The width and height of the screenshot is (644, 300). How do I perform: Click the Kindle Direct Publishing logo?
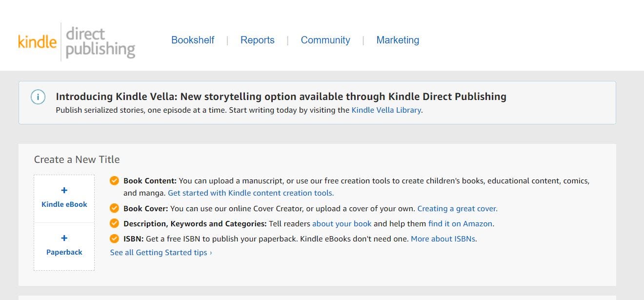click(x=77, y=42)
